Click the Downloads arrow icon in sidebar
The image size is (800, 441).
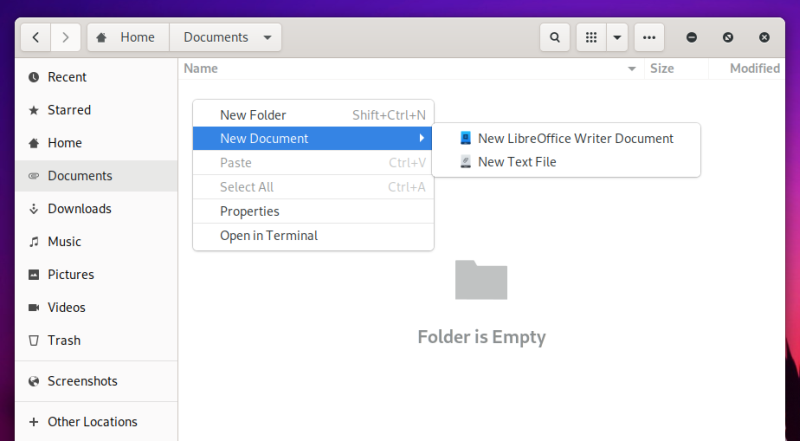click(x=34, y=209)
